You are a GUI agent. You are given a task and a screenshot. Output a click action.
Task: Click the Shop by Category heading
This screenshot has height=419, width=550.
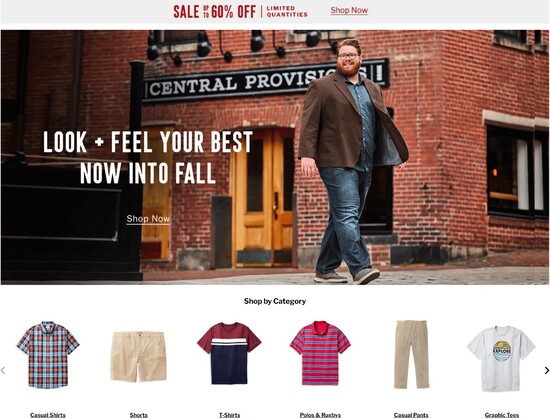[275, 301]
